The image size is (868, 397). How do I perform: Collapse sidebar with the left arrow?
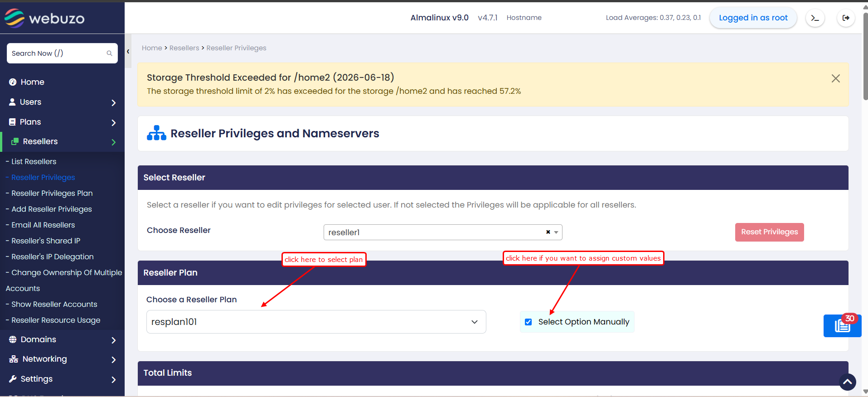coord(128,52)
